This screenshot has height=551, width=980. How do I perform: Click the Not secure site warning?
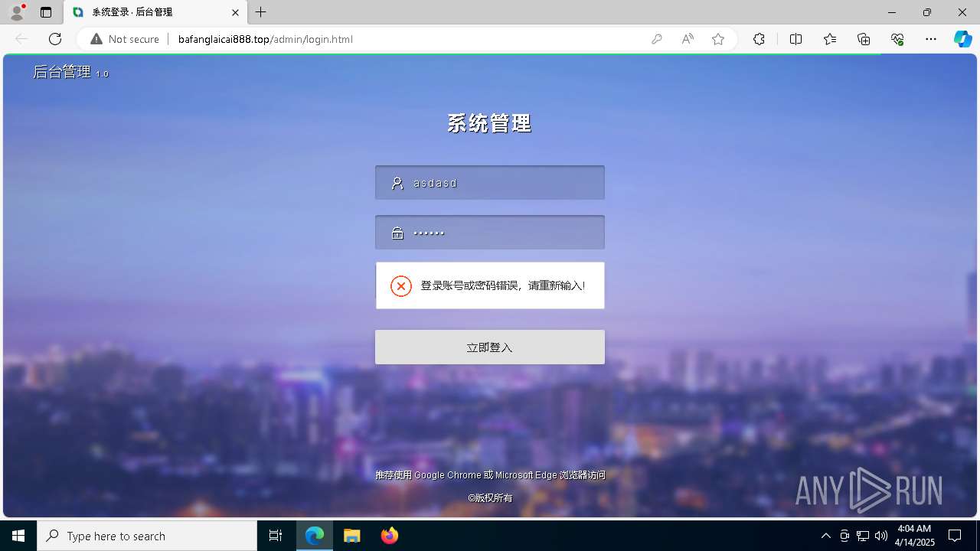click(125, 39)
